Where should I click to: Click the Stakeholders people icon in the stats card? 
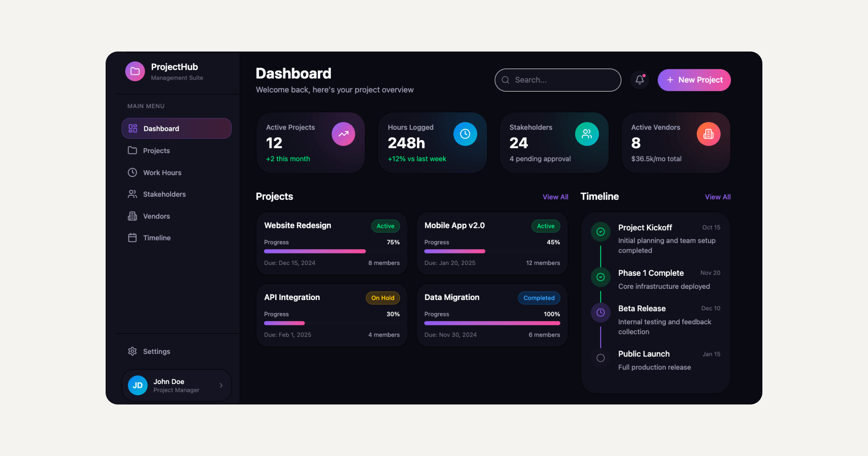[587, 134]
